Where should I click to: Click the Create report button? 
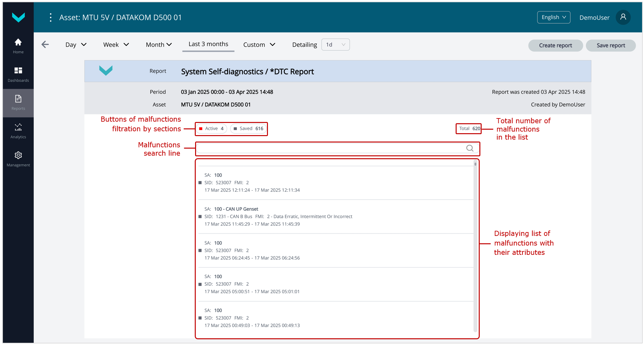pos(555,46)
